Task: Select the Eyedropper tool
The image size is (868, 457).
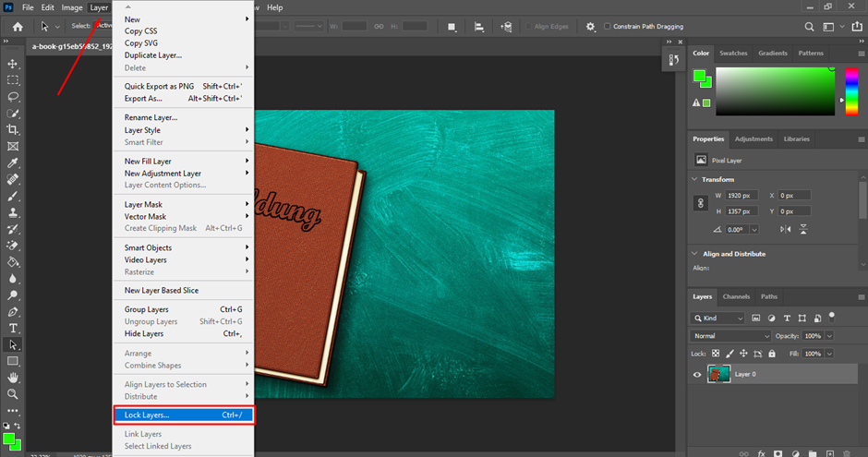Action: 13,162
